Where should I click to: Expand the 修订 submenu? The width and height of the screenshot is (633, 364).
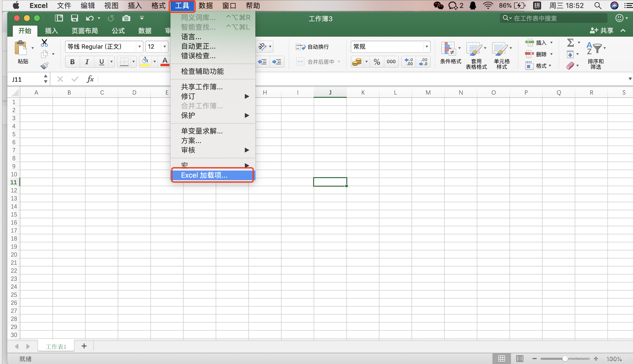pyautogui.click(x=213, y=96)
